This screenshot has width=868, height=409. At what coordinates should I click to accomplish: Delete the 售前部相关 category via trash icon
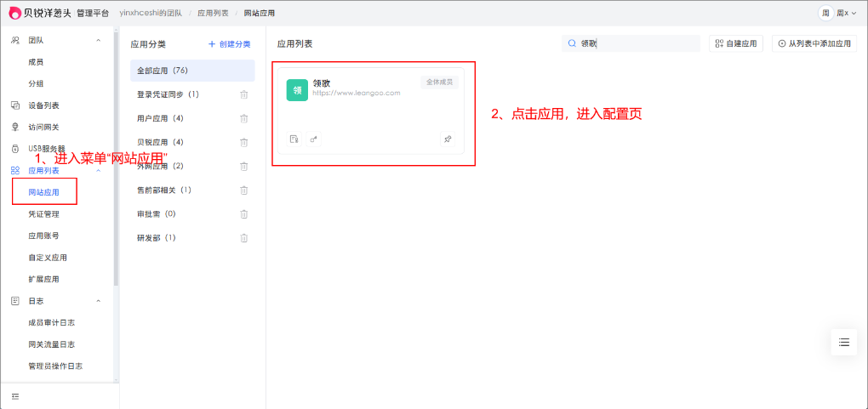243,190
